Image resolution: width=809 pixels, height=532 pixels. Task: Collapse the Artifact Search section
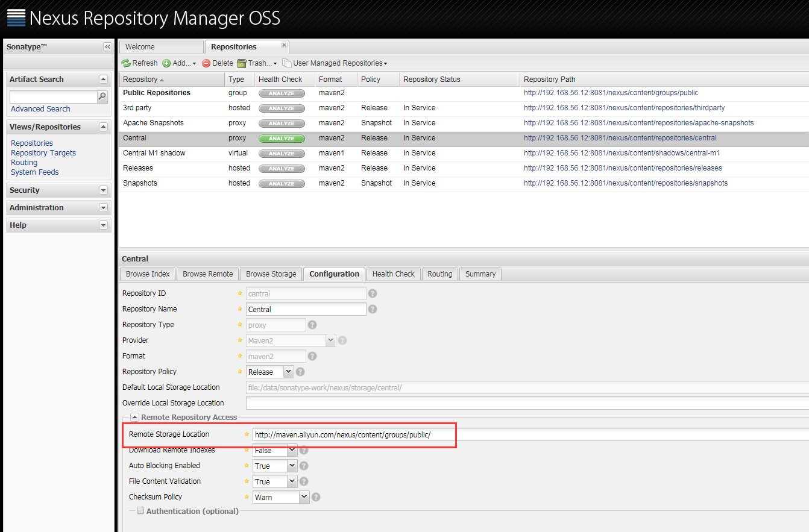103,80
